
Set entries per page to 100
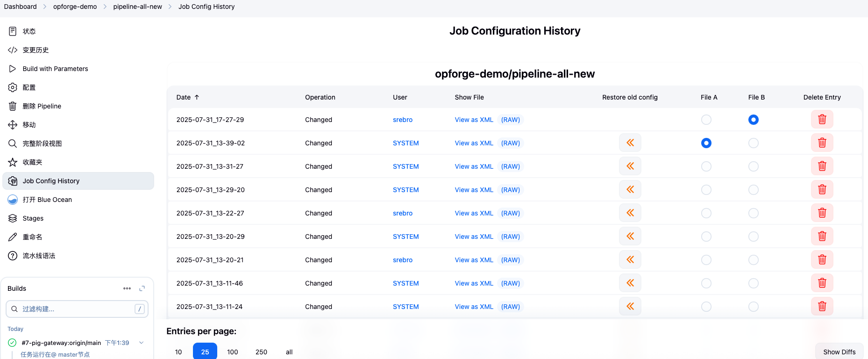coord(232,352)
